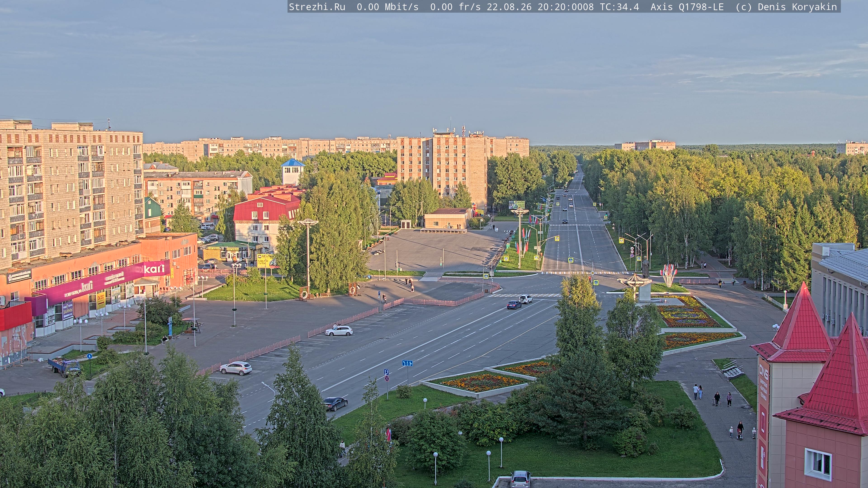The height and width of the screenshot is (488, 868).
Task: Click the Strezhi.Ru overlay text
Action: click(x=317, y=7)
